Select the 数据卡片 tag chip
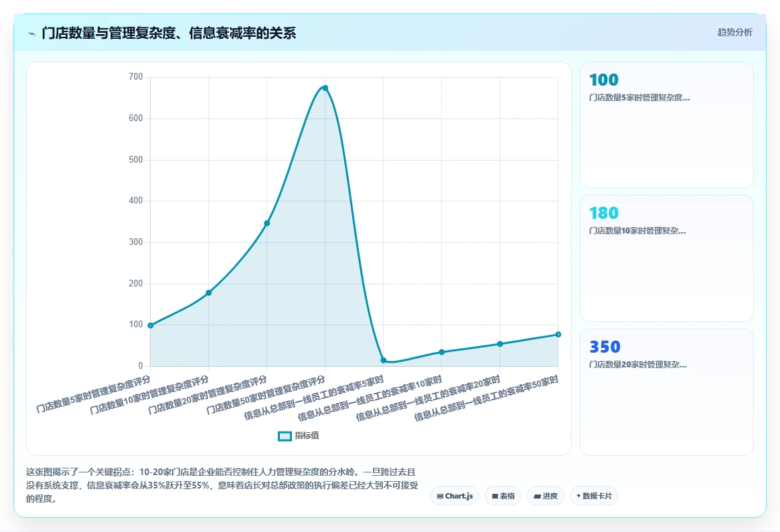This screenshot has height=532, width=780. (594, 496)
